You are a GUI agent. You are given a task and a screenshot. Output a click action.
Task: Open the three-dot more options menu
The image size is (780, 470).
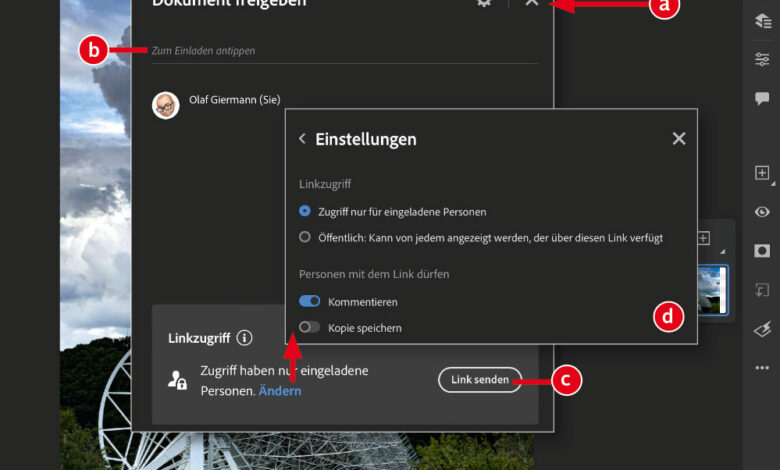pos(762,368)
